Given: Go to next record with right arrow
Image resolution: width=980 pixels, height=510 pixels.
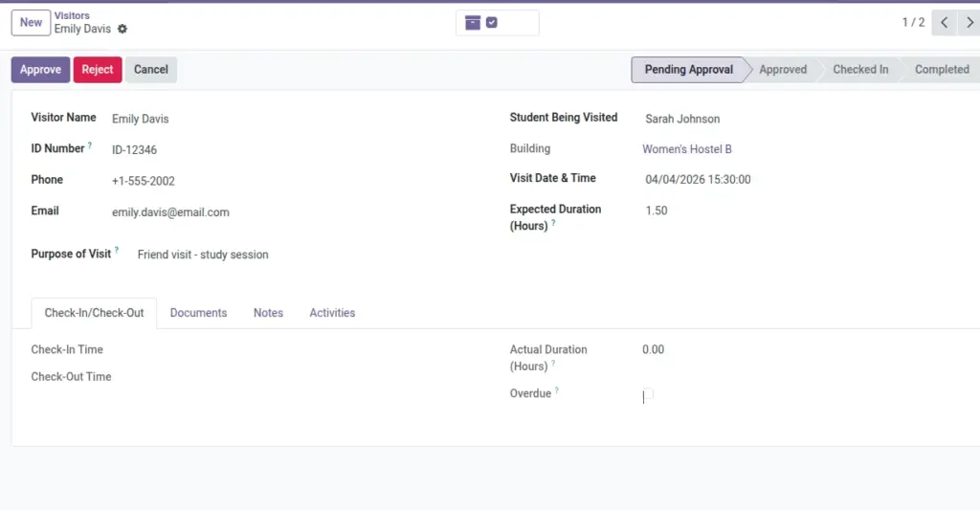Looking at the screenshot, I should pos(969,23).
